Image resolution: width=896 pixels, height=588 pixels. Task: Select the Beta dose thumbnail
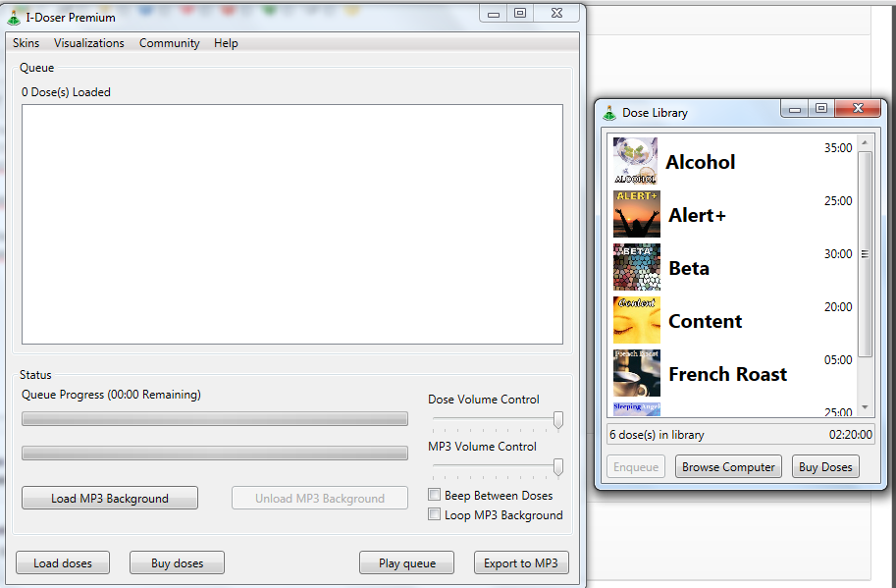[x=637, y=267]
